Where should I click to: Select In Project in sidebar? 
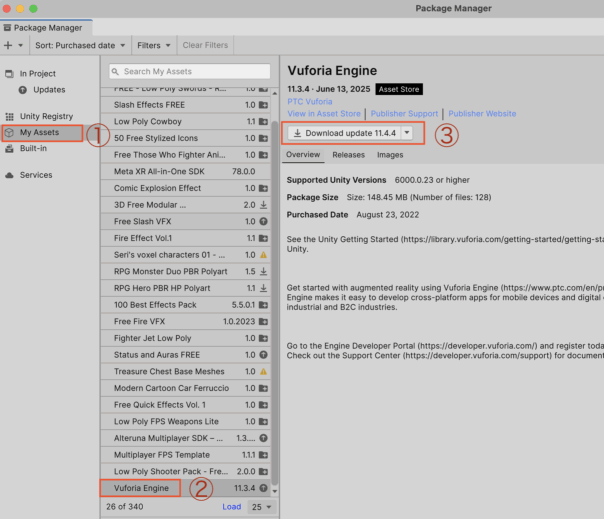pos(38,74)
